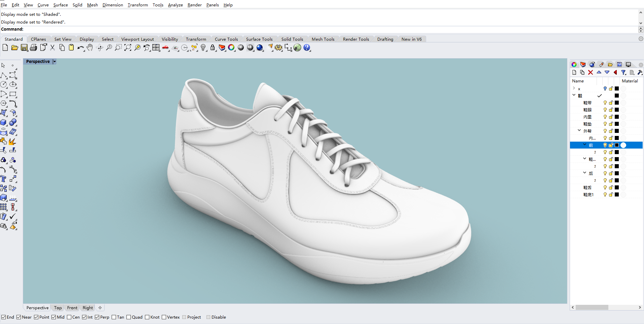
Task: Click the color swatch of the 前 layer
Action: (x=617, y=145)
